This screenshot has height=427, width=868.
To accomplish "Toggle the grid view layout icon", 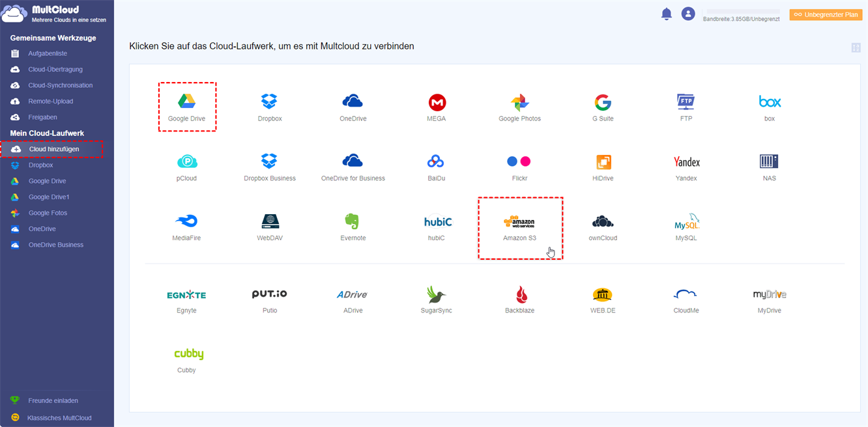I will (856, 48).
